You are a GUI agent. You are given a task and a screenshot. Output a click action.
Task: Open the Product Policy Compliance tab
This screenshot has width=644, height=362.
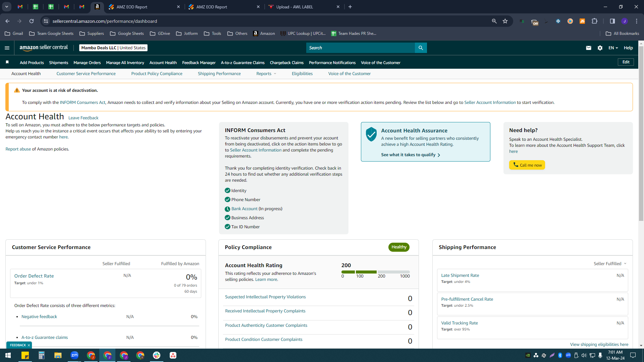coord(157,74)
